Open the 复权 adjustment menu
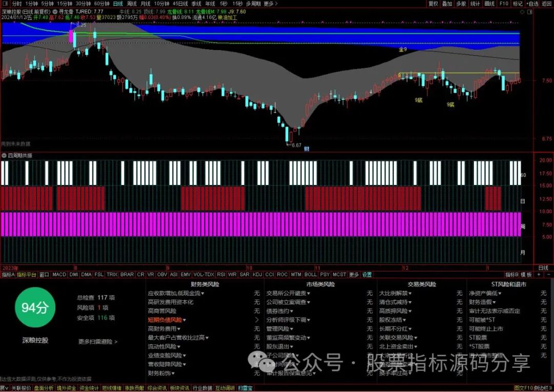The height and width of the screenshot is (392, 554). [x=433, y=4]
